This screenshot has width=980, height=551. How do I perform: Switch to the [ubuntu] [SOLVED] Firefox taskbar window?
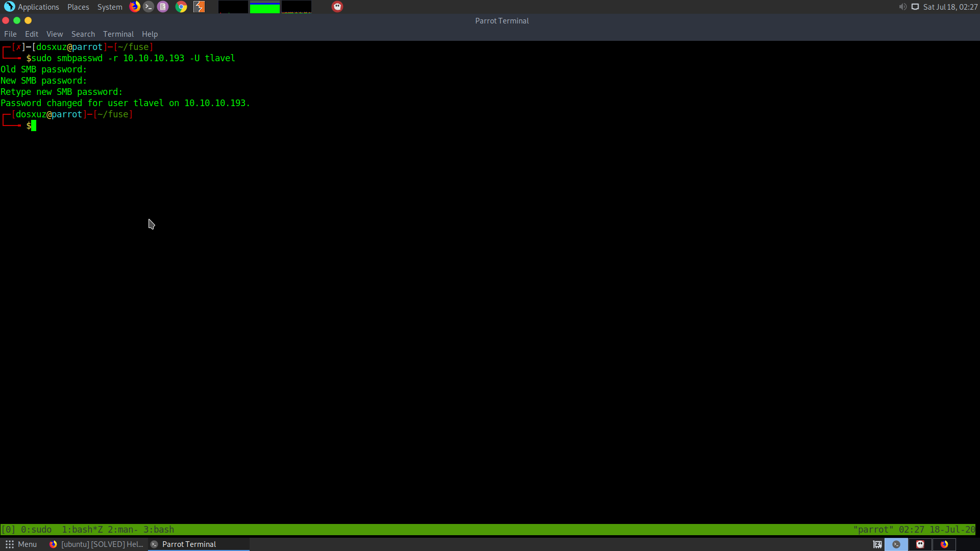pos(97,544)
